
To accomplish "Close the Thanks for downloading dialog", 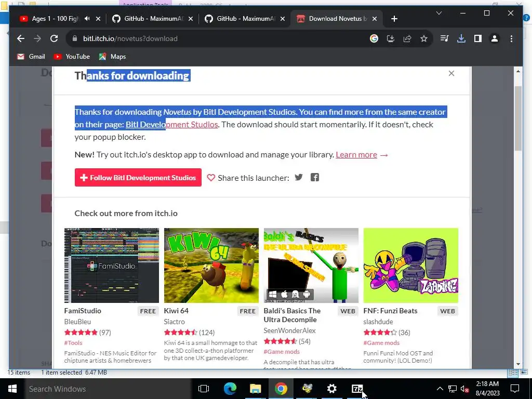I will point(451,73).
